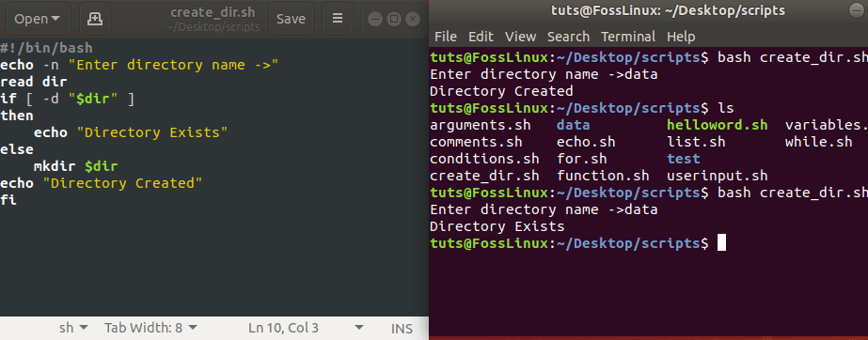Click the "Directory Exists" string in editor

tap(152, 132)
